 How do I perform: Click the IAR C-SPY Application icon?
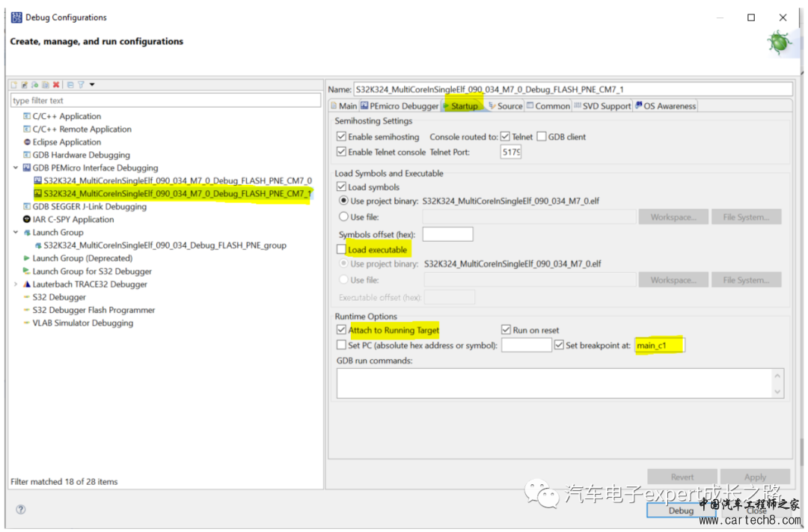[27, 219]
